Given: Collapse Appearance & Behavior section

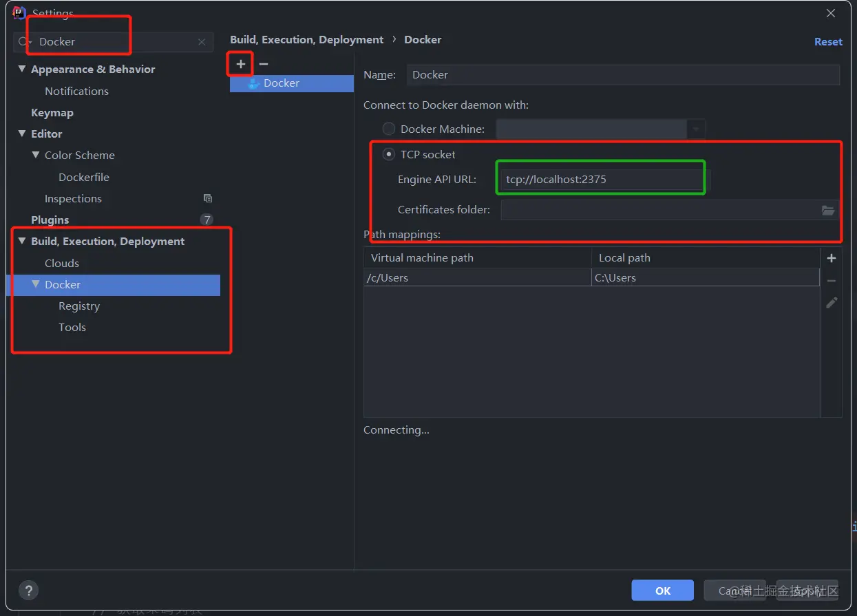Looking at the screenshot, I should pos(23,69).
